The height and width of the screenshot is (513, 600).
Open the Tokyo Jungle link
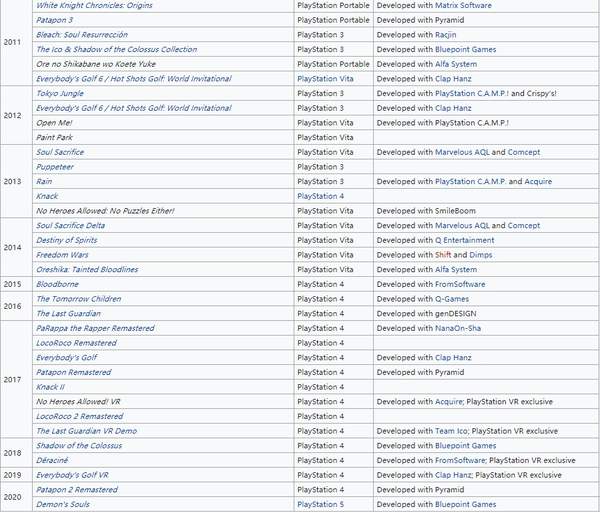[60, 93]
